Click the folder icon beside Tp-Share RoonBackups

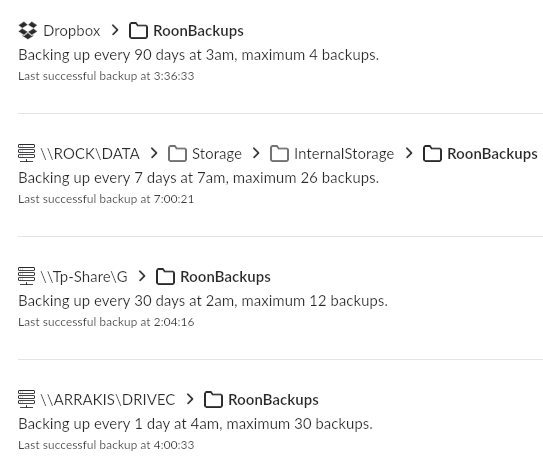point(165,276)
